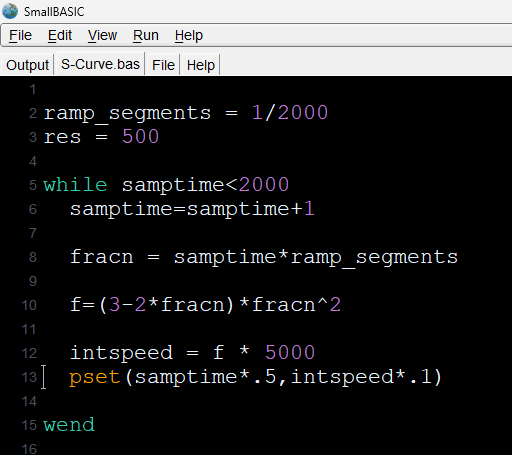Open the Run menu
Screen dimensions: 512x455
(146, 35)
